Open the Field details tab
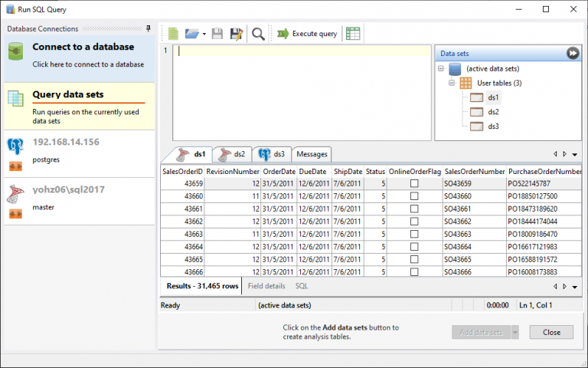 (266, 286)
